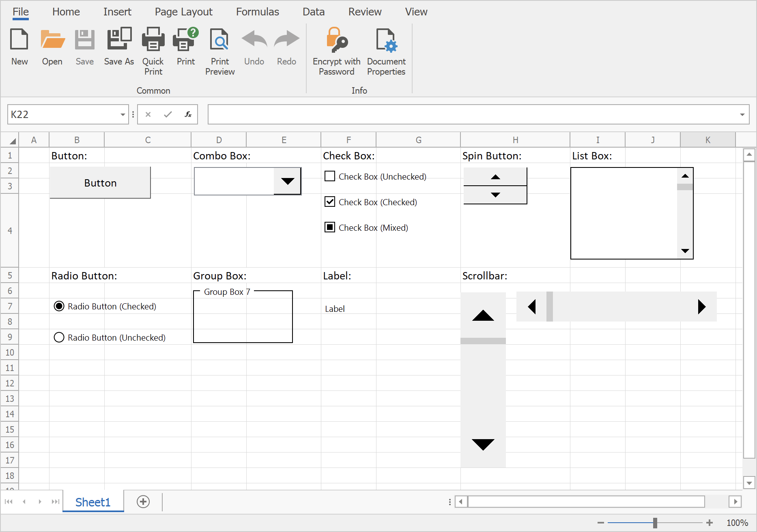Open the Name Box dropdown
The width and height of the screenshot is (757, 532).
click(x=122, y=114)
